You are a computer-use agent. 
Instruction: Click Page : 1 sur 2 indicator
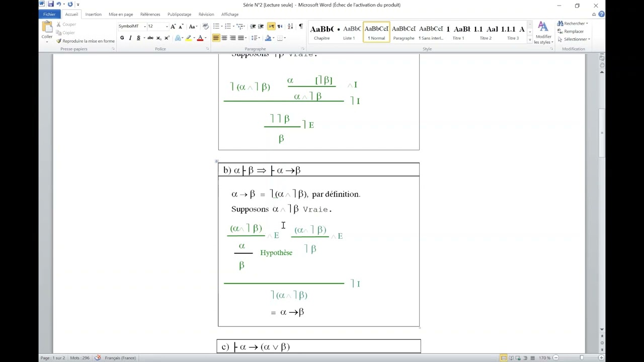53,358
